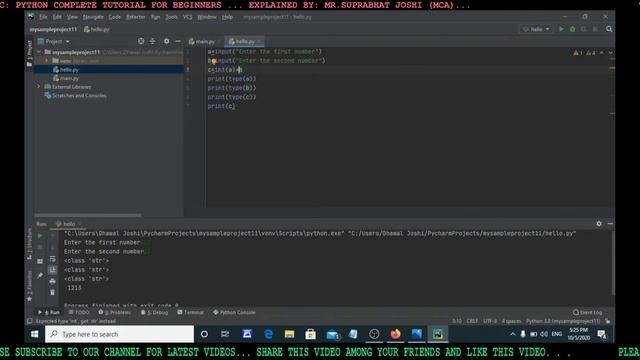Image resolution: width=640 pixels, height=360 pixels.
Task: Click mysampleproject11 breadcrumb in navigation bar
Action: (53, 29)
